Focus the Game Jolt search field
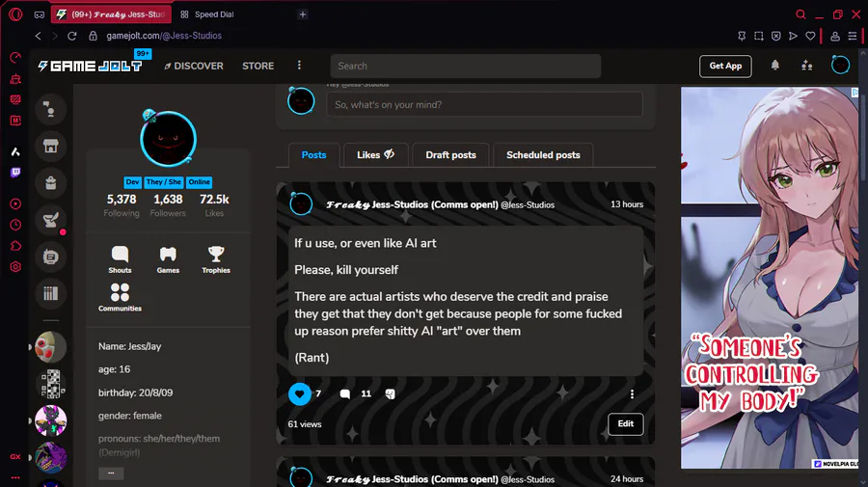Image resolution: width=868 pixels, height=487 pixels. click(466, 66)
